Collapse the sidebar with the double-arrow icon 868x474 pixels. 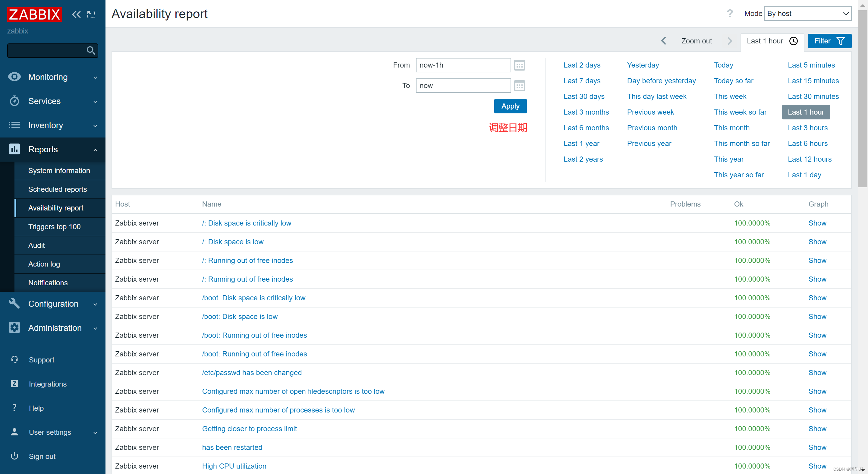tap(76, 14)
